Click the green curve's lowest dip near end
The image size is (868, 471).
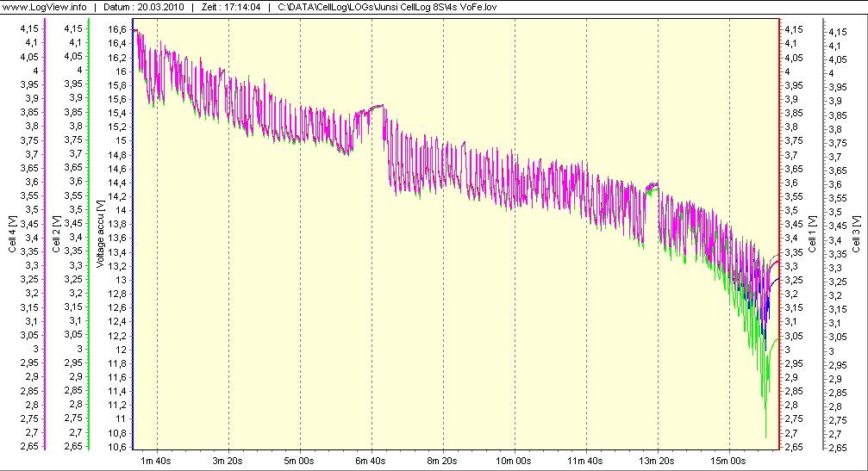[x=766, y=436]
